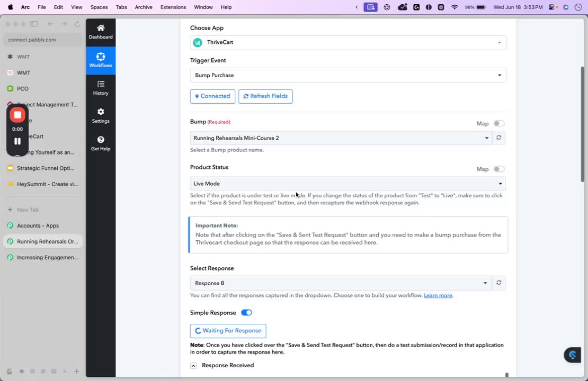
Task: Switch to HeySummit - Create vi... tab
Action: pos(43,184)
